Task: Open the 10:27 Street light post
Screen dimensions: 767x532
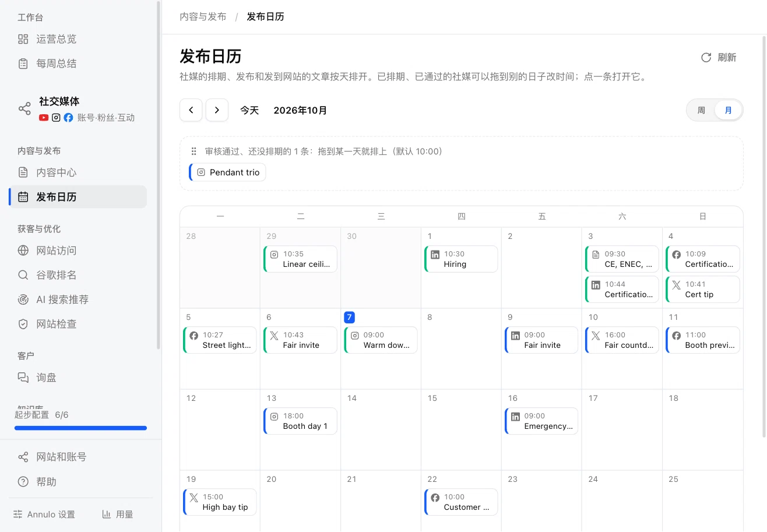Action: coord(220,340)
